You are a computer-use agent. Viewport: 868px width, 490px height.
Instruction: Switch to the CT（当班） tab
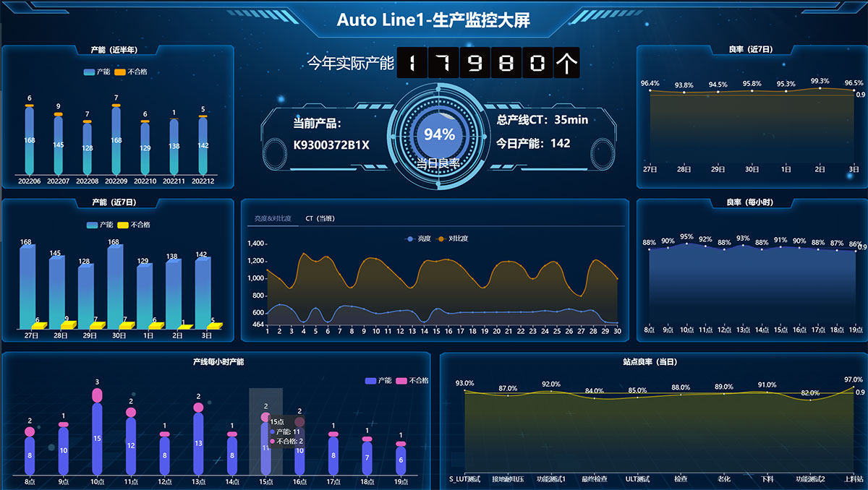click(x=320, y=218)
